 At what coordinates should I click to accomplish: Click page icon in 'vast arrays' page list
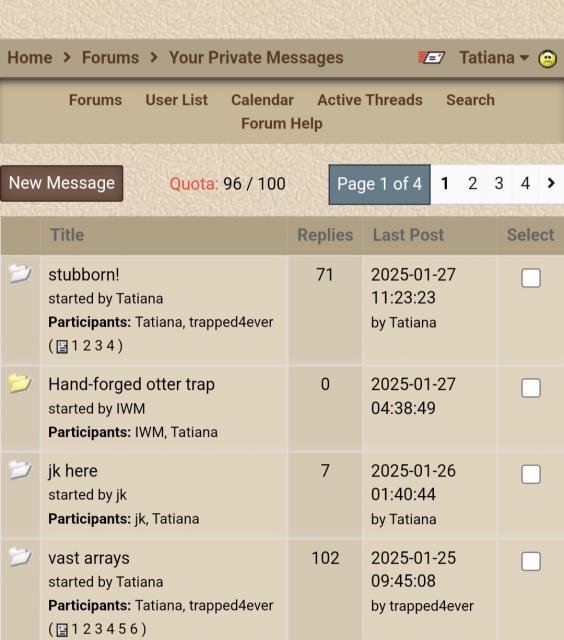(62, 629)
